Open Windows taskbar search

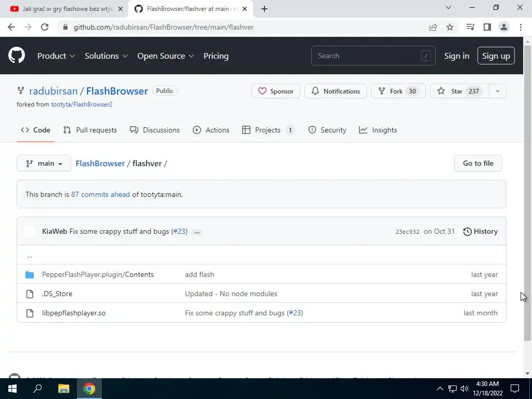37,388
